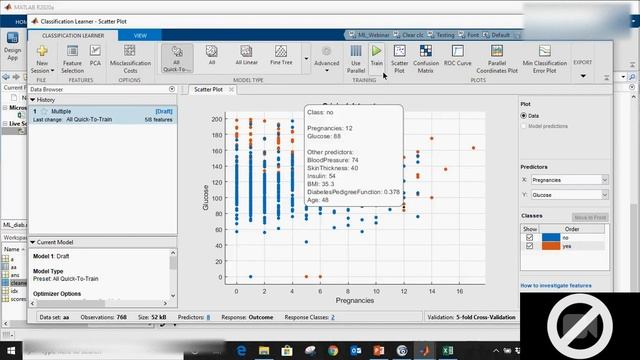This screenshot has height=360, width=640.
Task: Open Excel from taskbar
Action: (448, 351)
